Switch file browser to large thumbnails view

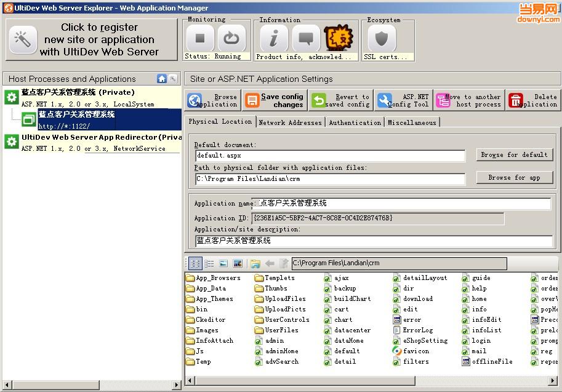tap(238, 263)
